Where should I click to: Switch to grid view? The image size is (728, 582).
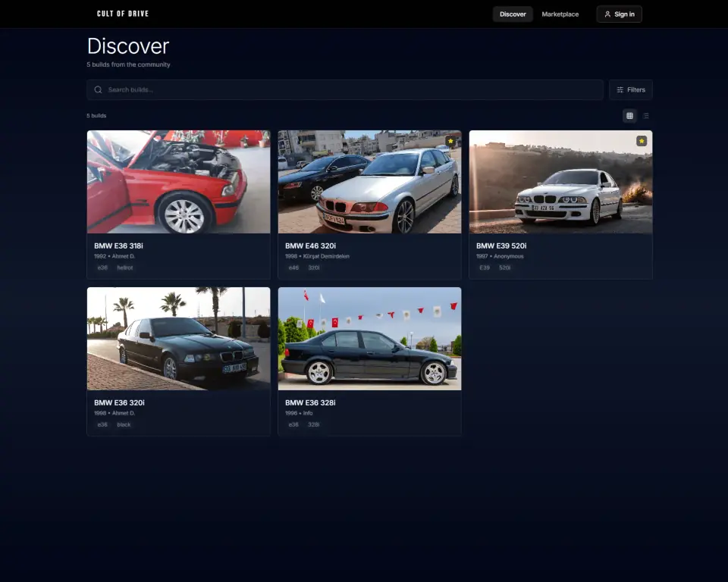click(x=629, y=115)
